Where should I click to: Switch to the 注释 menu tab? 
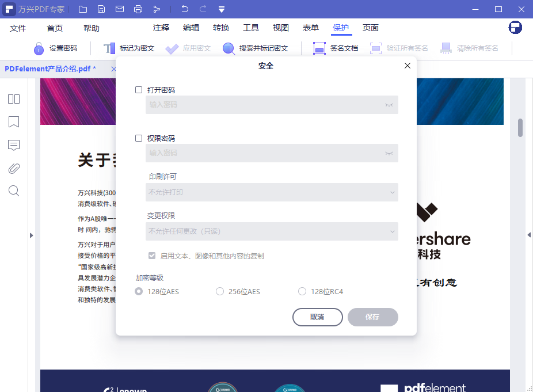(x=161, y=28)
